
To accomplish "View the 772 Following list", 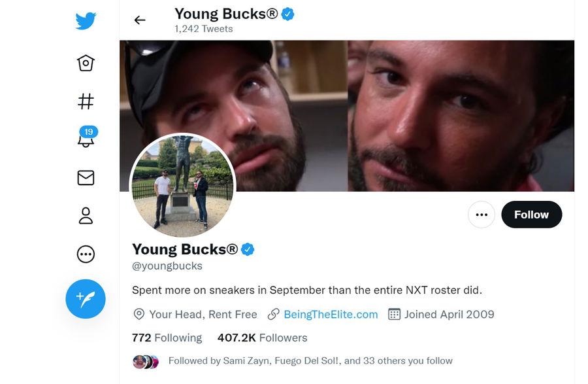I will tap(167, 338).
